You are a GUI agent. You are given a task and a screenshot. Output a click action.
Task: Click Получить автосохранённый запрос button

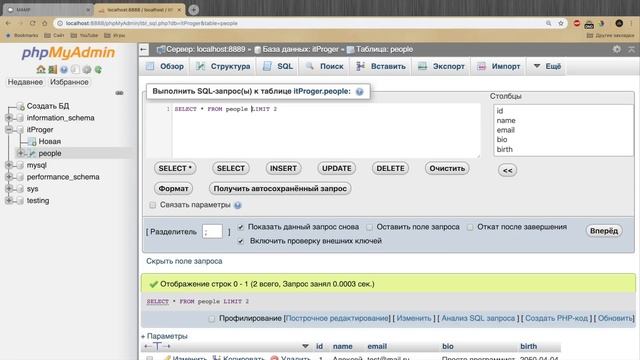[280, 189]
